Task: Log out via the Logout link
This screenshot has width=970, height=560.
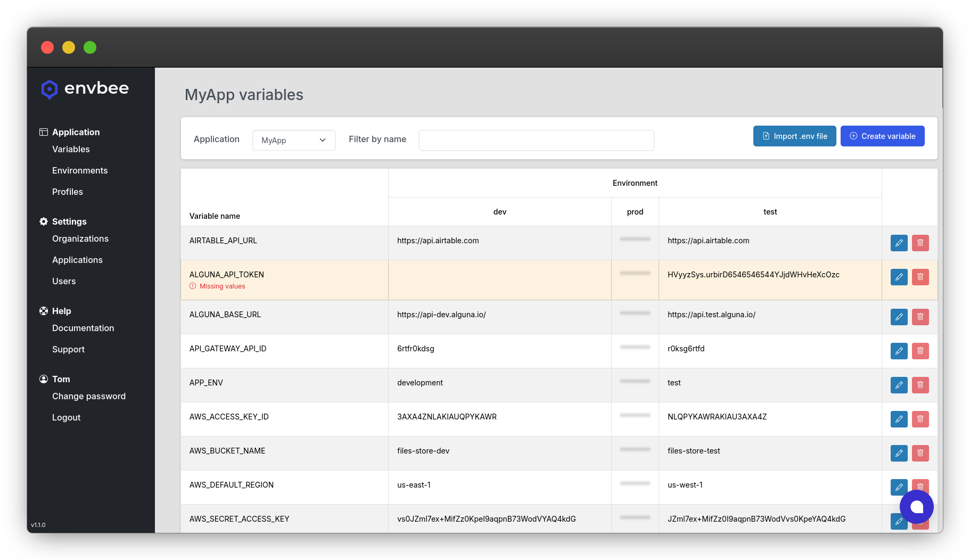Action: coord(67,417)
